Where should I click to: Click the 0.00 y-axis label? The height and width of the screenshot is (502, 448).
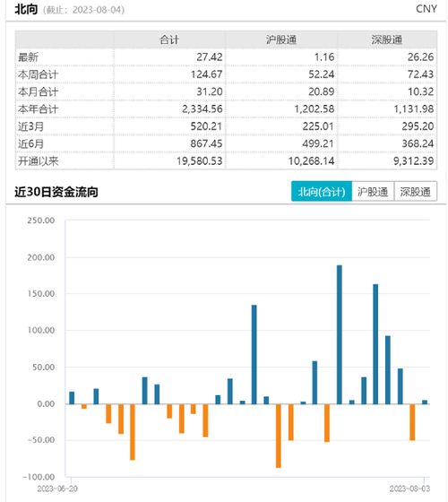(x=46, y=404)
